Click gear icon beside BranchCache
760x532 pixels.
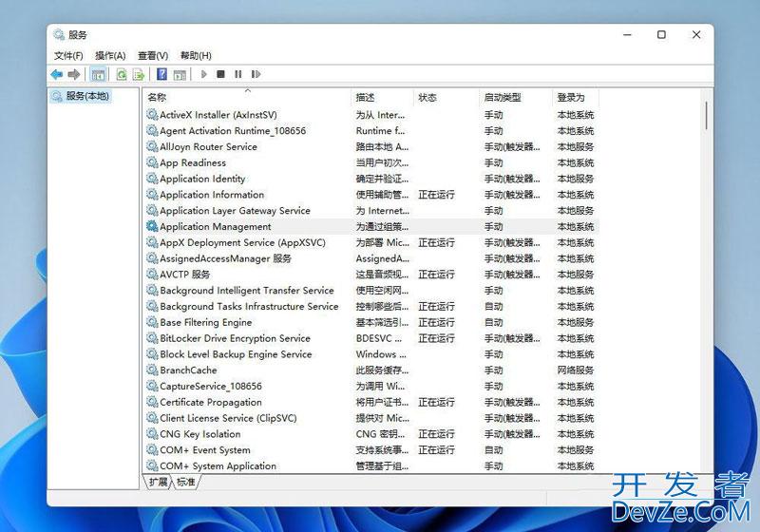(152, 370)
